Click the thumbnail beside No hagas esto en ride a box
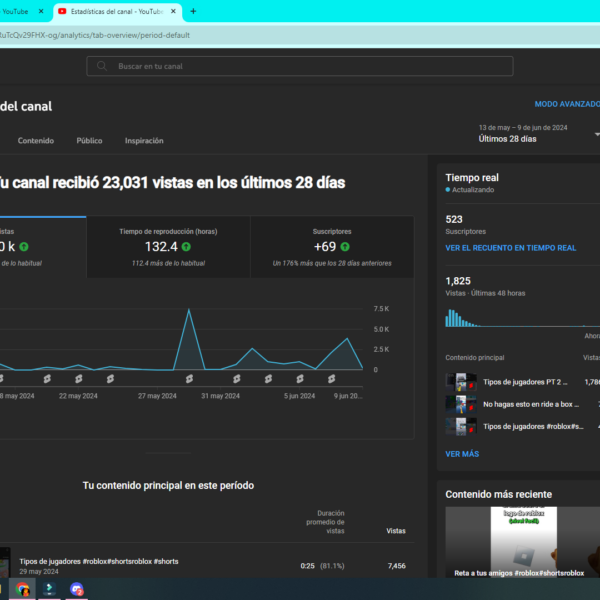Screen dimensions: 600x600 461,404
